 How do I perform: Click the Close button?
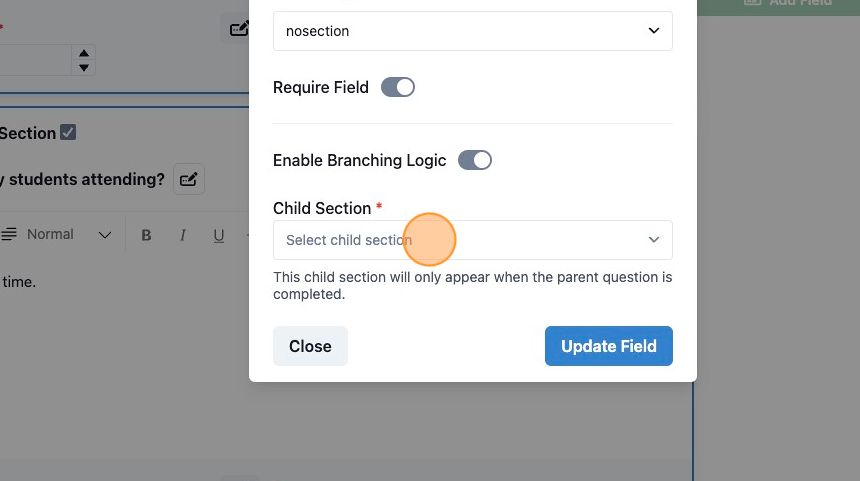pyautogui.click(x=310, y=346)
